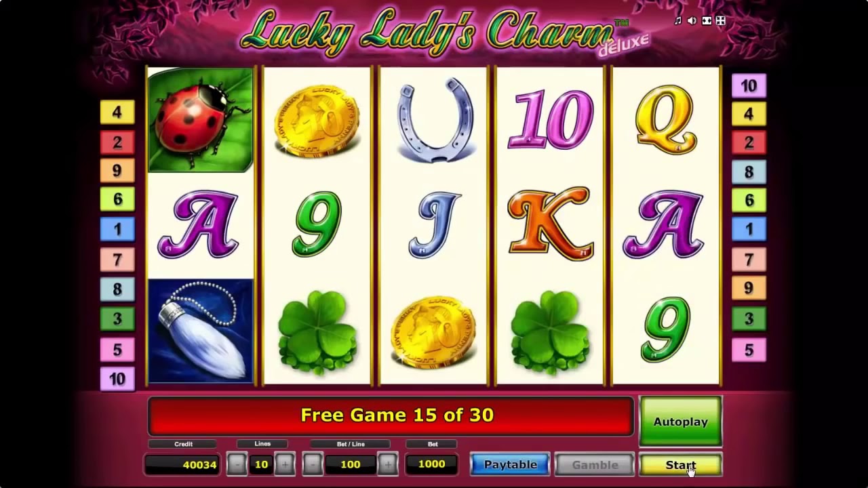
Task: Exit fullscreen via the four-arrows icon
Action: click(721, 21)
